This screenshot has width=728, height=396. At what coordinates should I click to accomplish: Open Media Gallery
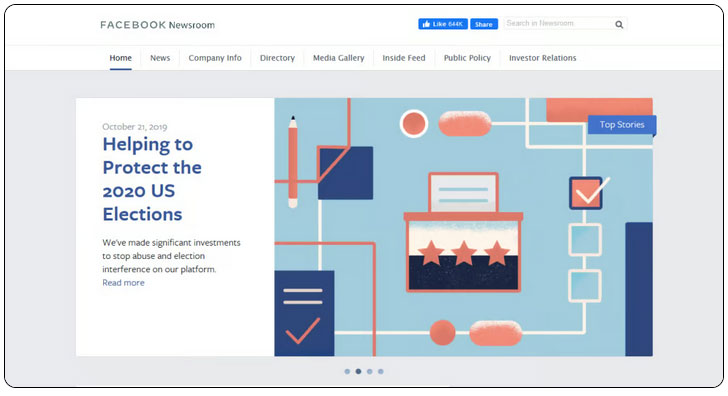click(x=338, y=58)
